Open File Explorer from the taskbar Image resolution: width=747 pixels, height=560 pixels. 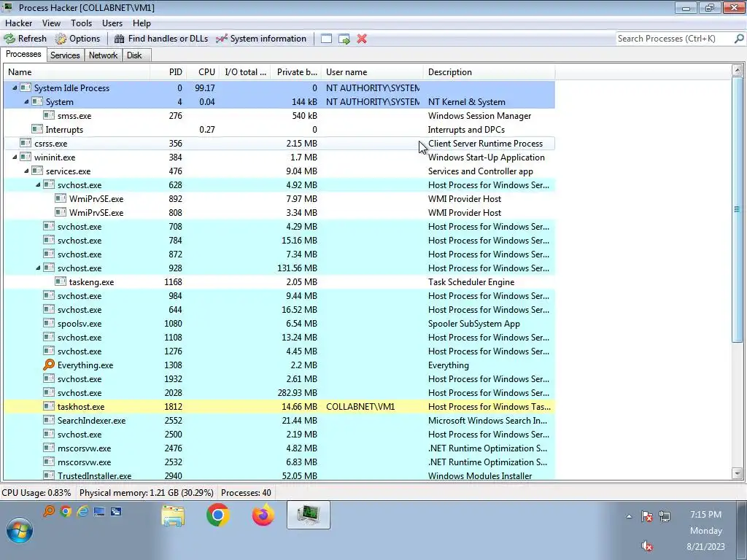[173, 516]
